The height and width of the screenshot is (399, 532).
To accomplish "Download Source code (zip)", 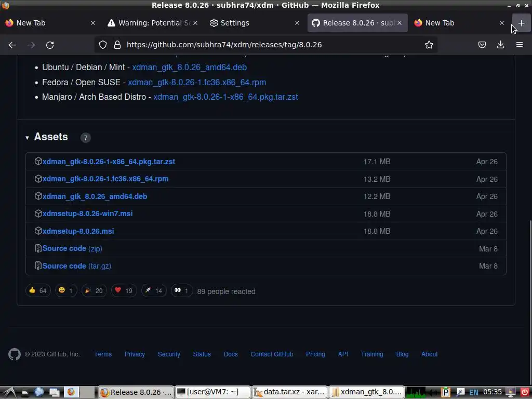I will [x=72, y=248].
